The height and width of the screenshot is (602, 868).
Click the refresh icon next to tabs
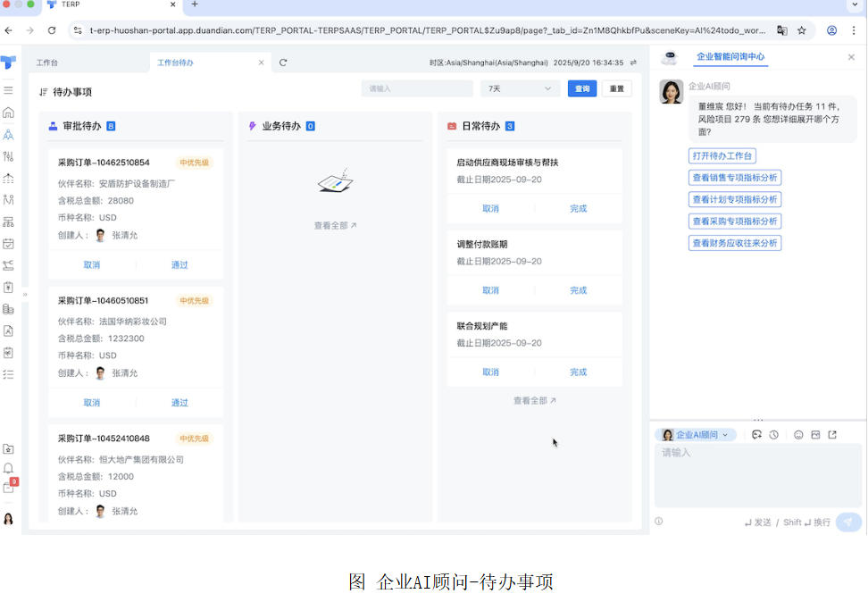pos(283,63)
